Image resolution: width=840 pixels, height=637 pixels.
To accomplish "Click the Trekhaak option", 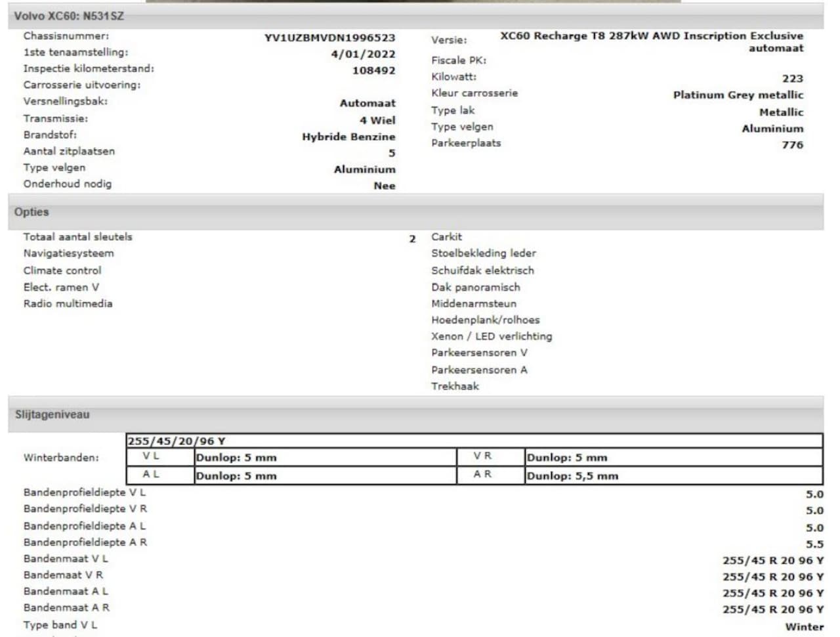I will pyautogui.click(x=455, y=386).
